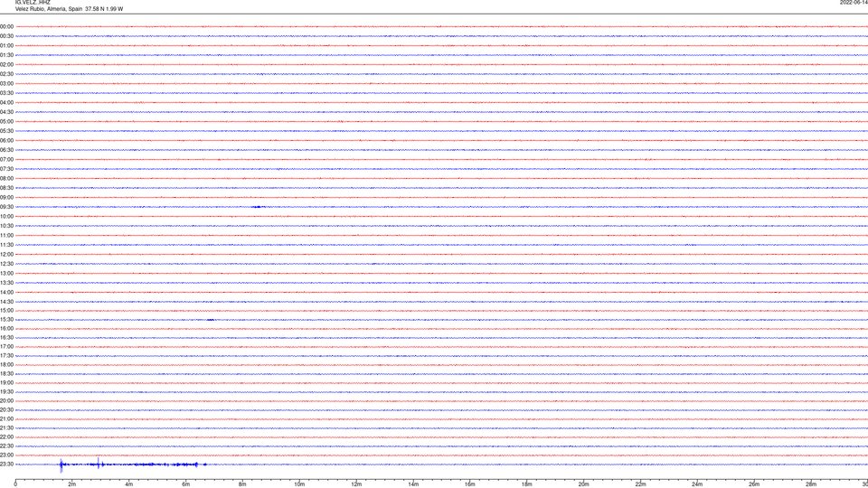Select the 19:30 trace time label
This screenshot has width=868, height=488.
[x=6, y=391]
